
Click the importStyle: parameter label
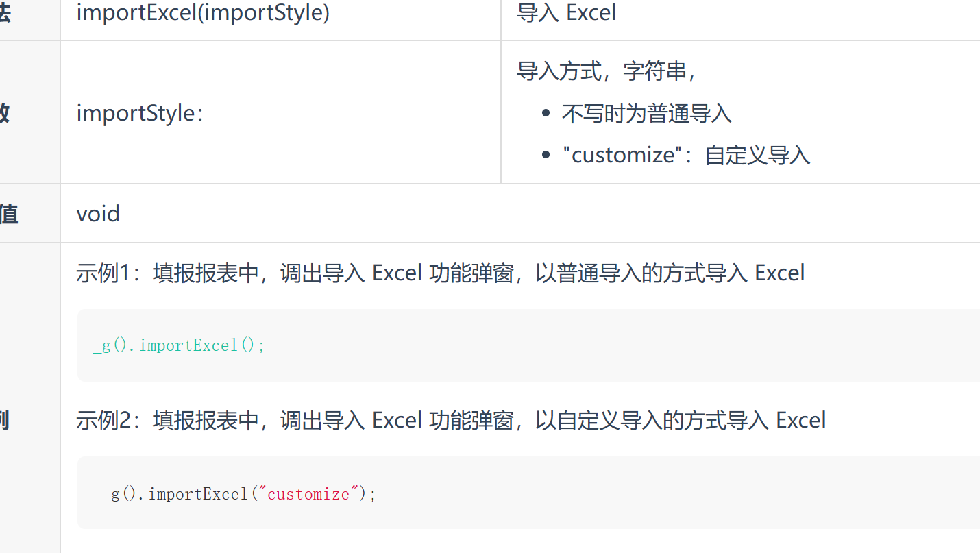click(x=140, y=113)
